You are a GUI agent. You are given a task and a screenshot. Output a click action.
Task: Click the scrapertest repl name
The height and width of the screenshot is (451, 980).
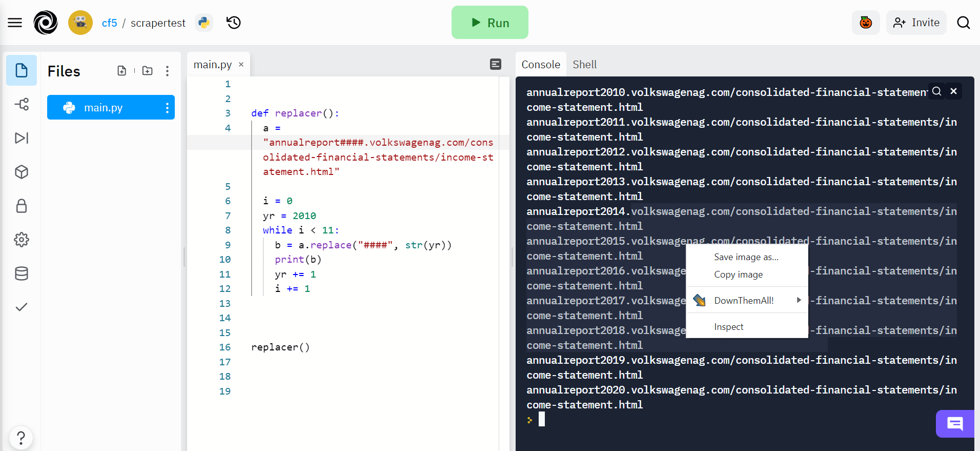158,23
